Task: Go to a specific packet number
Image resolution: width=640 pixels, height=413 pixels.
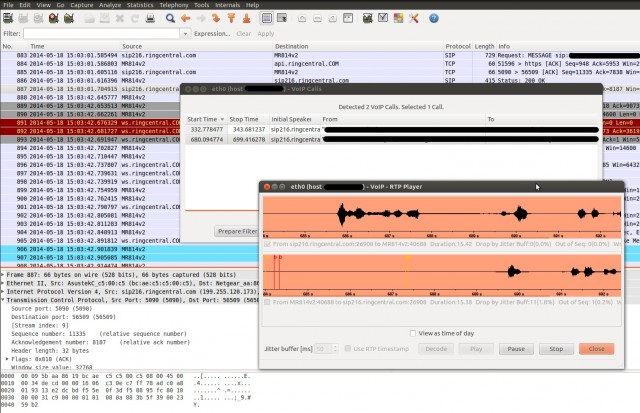Action: (x=216, y=18)
